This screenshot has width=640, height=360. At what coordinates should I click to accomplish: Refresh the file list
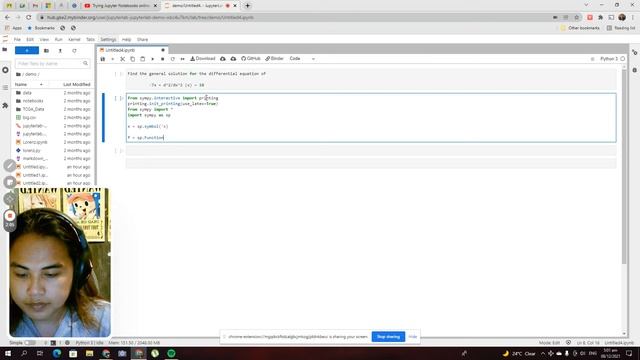[74, 51]
